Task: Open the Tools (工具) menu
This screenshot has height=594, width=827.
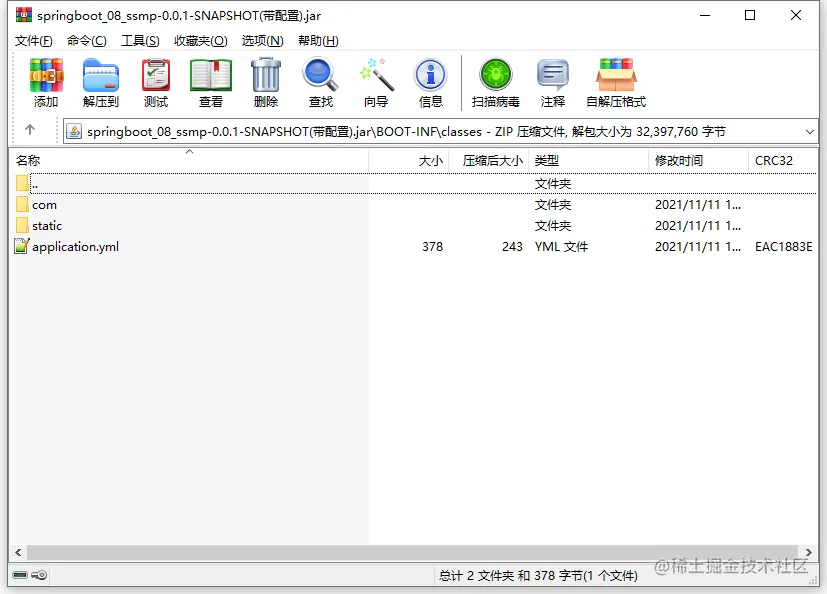Action: tap(140, 41)
